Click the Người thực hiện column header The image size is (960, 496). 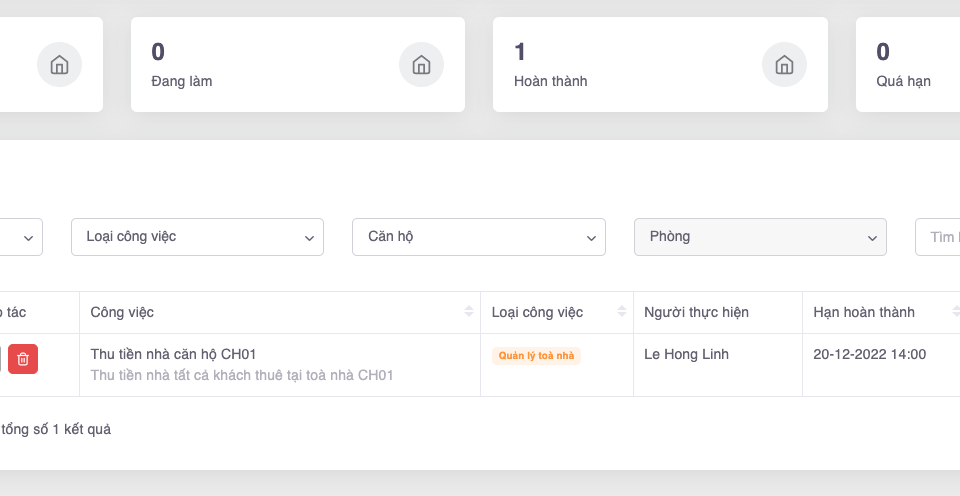point(696,312)
